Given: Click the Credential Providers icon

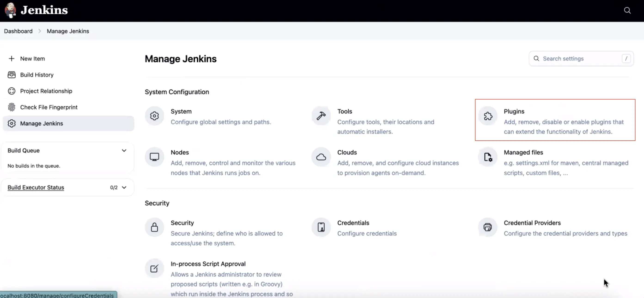Looking at the screenshot, I should pos(488,227).
